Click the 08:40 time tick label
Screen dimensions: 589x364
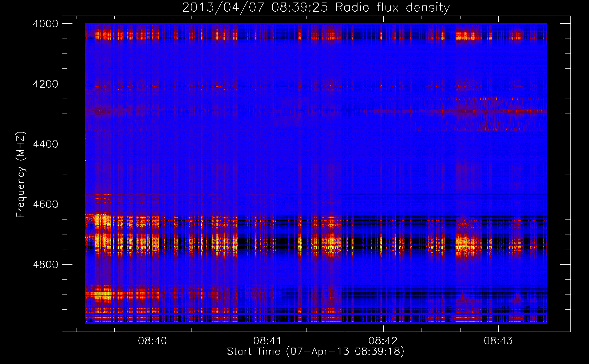153,341
